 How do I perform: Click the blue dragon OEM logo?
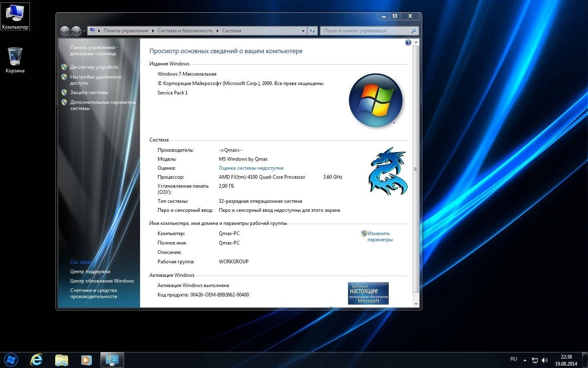(x=388, y=171)
